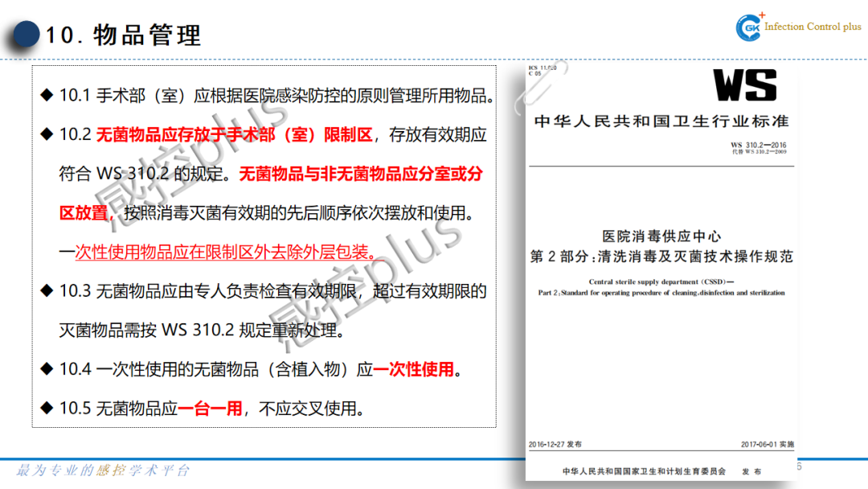Select the red "一次性使用" in item 10.4
The width and height of the screenshot is (868, 489).
click(414, 369)
